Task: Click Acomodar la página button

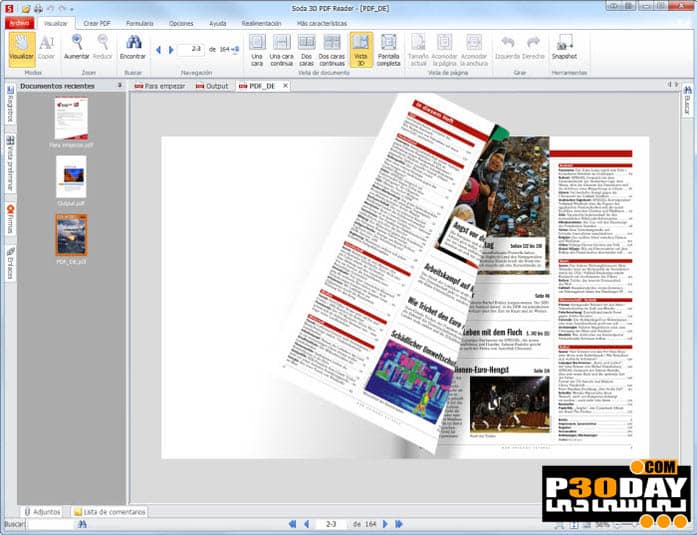Action: tap(445, 50)
